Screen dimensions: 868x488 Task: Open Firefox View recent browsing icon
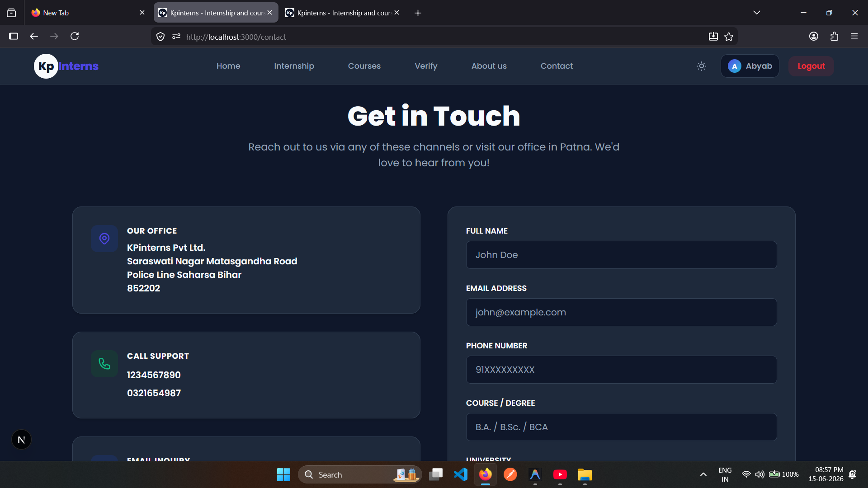[11, 13]
